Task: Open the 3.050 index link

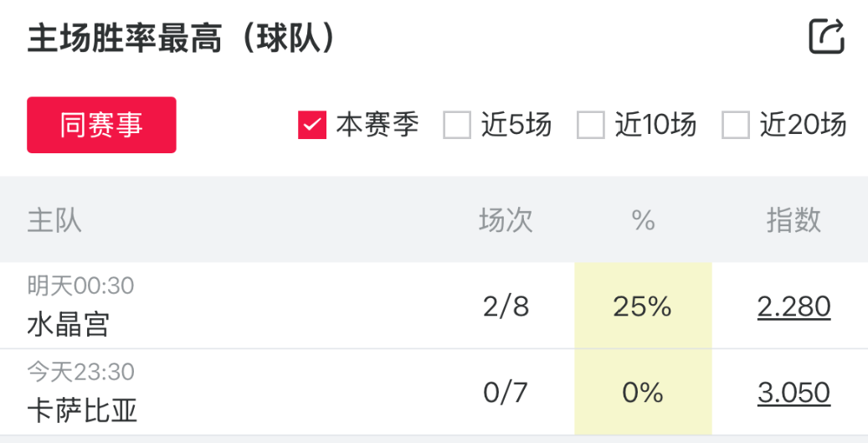Action: click(794, 392)
